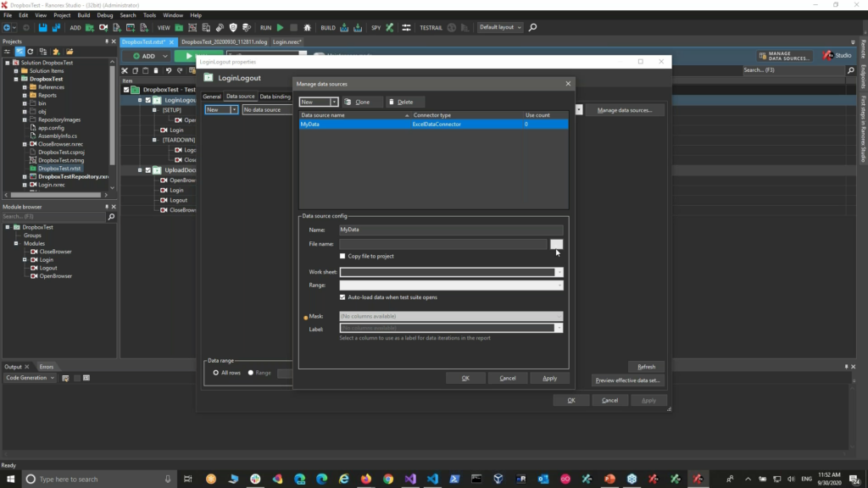The width and height of the screenshot is (868, 488).
Task: Click the add recording module camera icon
Action: [x=103, y=27]
